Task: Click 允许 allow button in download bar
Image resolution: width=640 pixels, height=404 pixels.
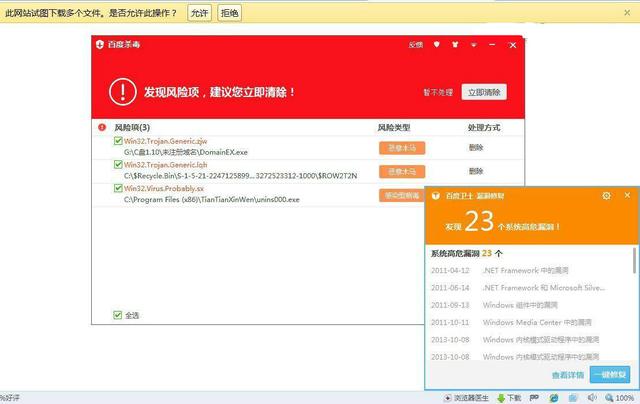Action: 200,13
